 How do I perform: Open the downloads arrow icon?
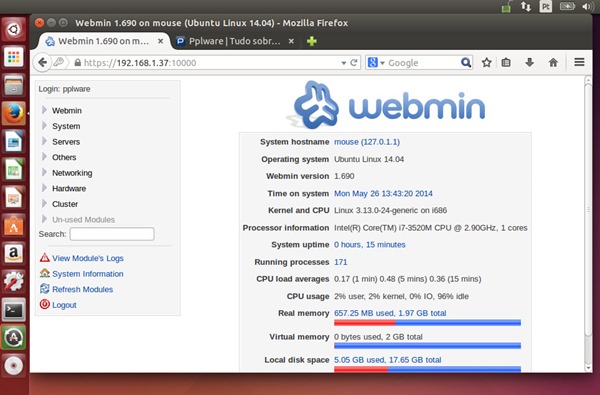pos(530,62)
